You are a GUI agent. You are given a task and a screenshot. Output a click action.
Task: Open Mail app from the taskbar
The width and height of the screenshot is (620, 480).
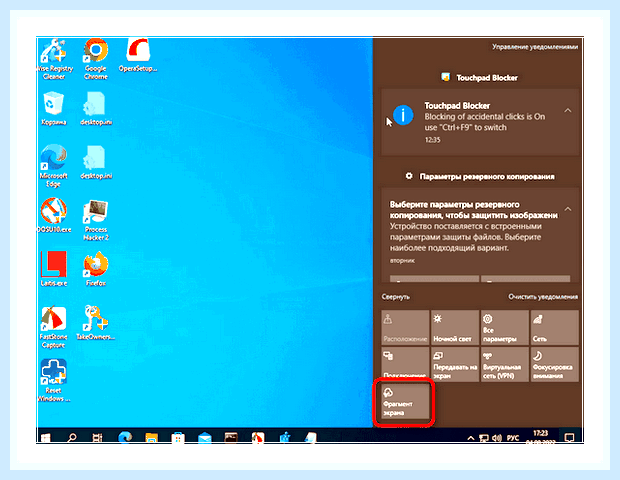click(204, 437)
